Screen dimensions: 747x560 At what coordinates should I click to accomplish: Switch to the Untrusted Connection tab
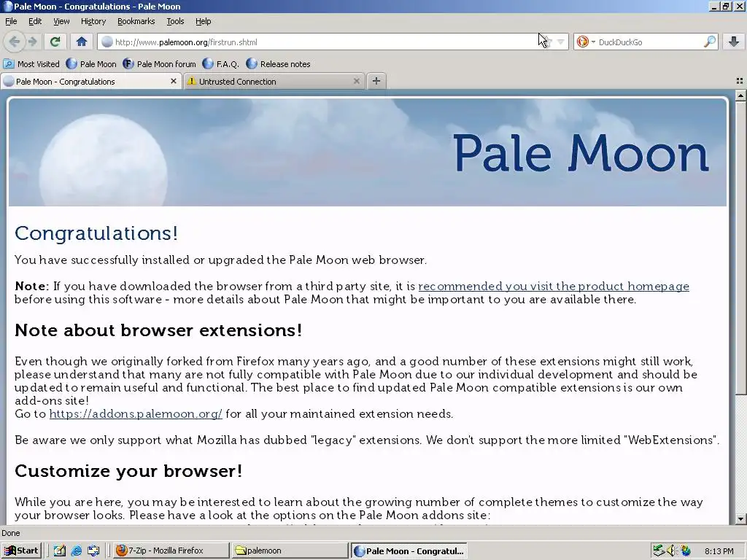coord(274,82)
